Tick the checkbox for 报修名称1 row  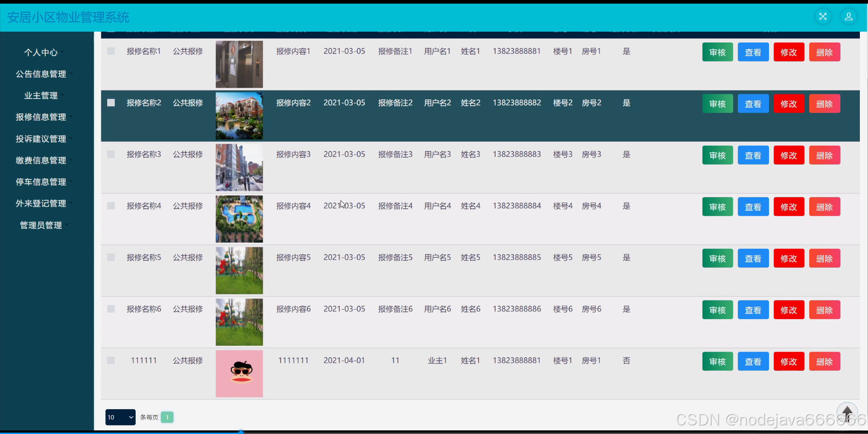[x=111, y=51]
